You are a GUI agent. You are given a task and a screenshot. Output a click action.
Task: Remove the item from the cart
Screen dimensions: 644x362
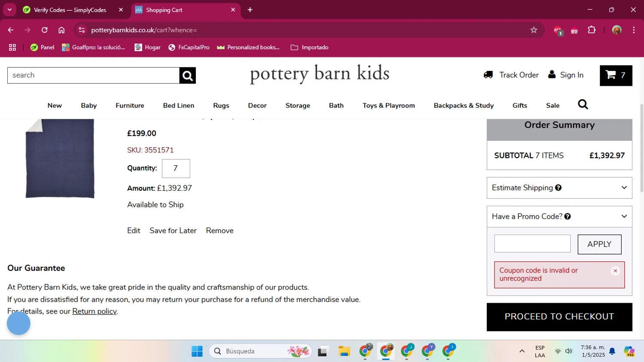point(220,231)
